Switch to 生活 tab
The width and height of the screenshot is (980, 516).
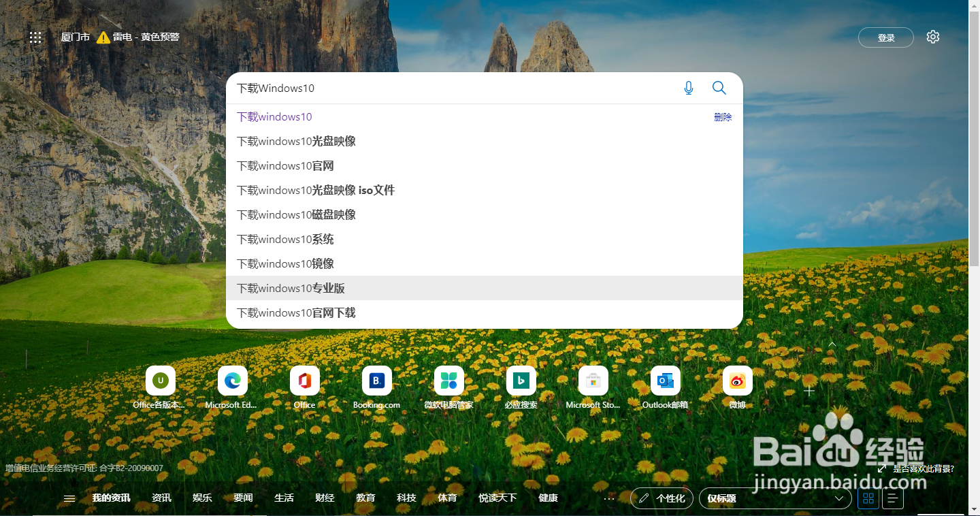[284, 498]
